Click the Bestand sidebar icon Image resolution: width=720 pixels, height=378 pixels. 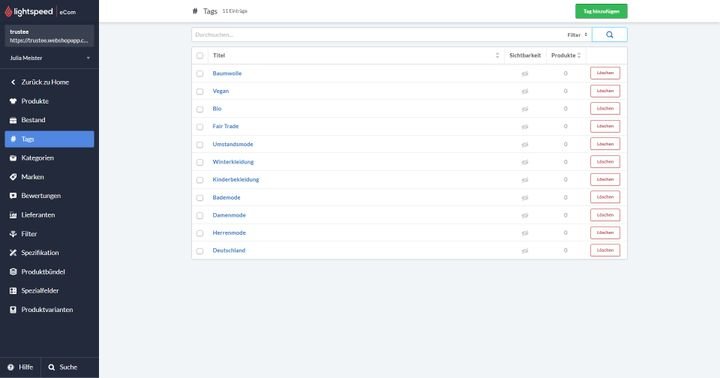pyautogui.click(x=13, y=120)
